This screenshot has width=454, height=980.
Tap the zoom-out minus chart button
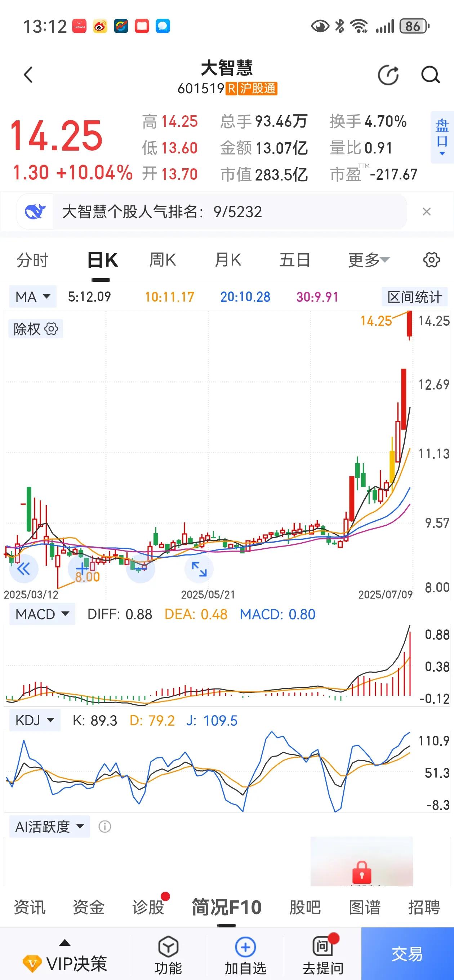pos(141,569)
